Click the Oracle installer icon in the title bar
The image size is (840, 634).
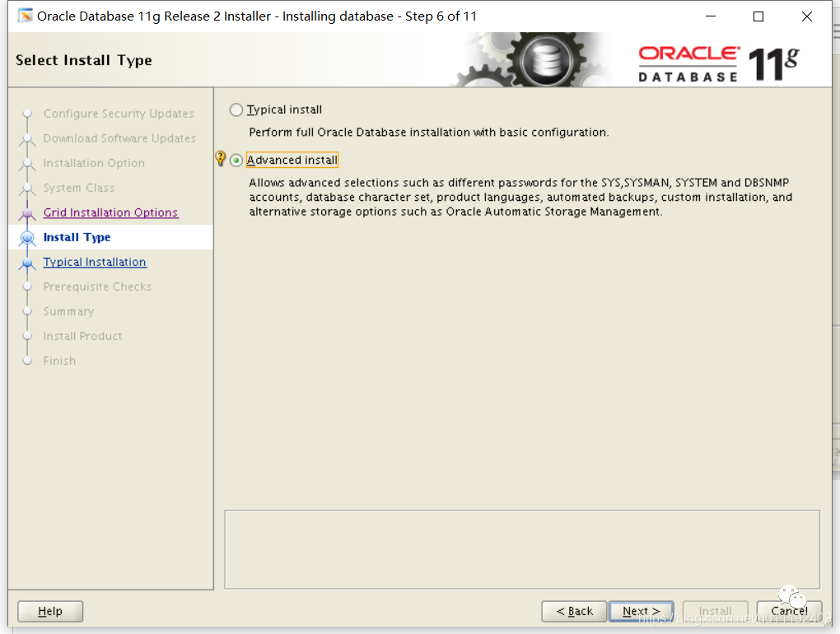(25, 16)
